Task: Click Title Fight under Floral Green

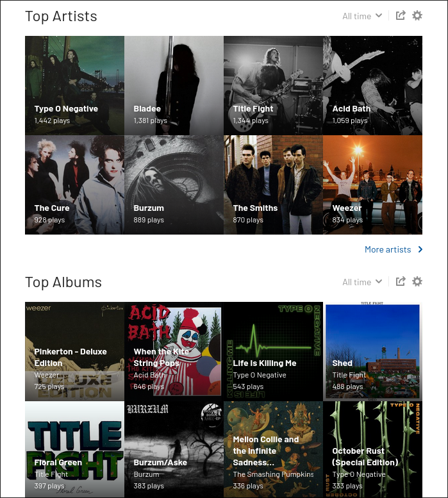Action: 51,474
